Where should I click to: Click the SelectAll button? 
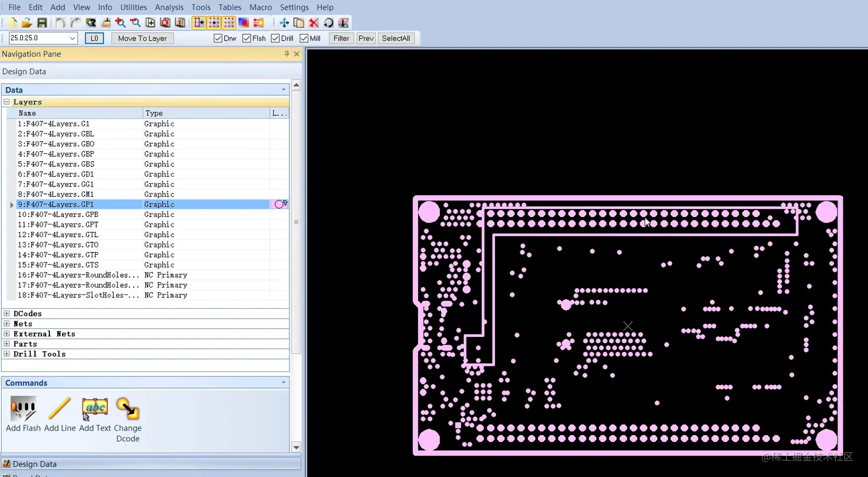pos(396,38)
